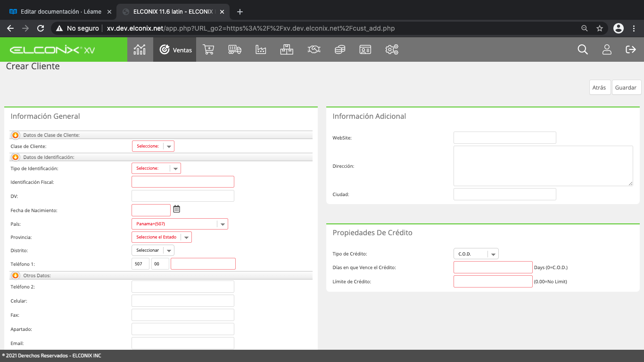644x362 pixels.
Task: Reload the page in the browser
Action: click(41, 28)
